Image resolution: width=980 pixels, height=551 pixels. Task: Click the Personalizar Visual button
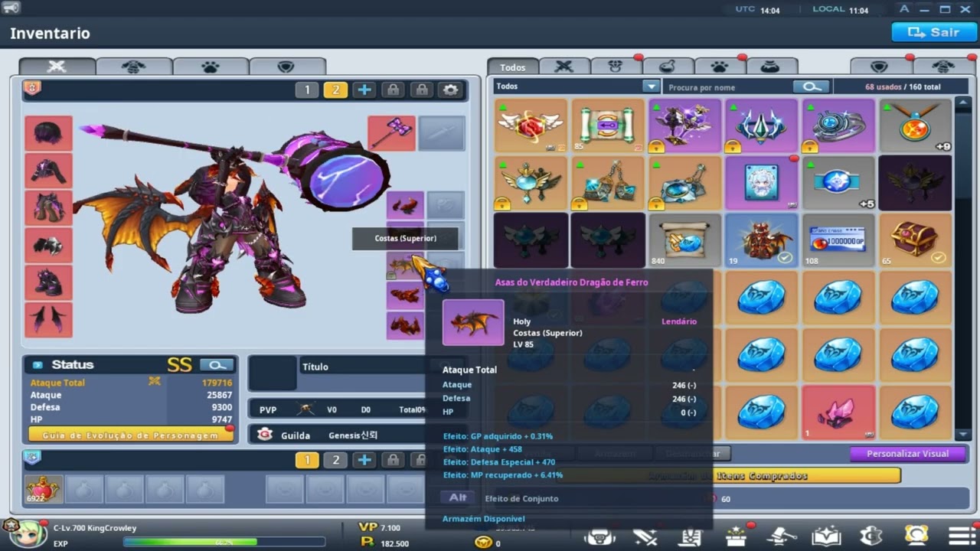coord(907,454)
